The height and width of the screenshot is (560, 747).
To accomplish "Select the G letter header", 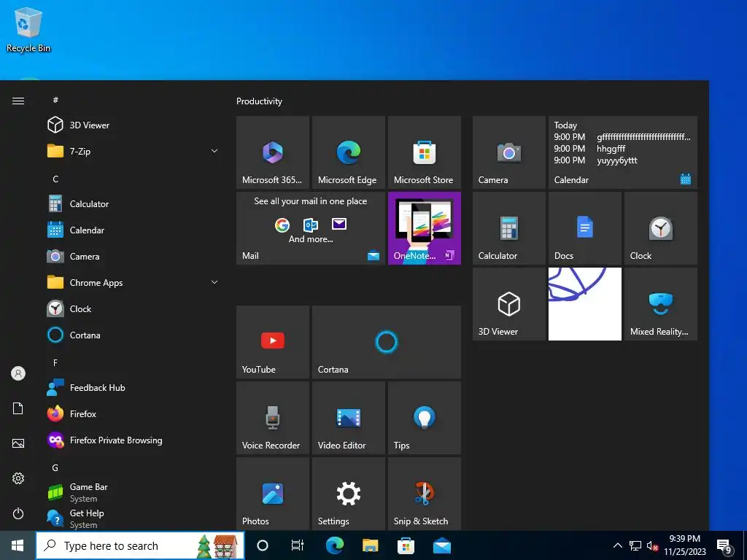I will pyautogui.click(x=55, y=467).
